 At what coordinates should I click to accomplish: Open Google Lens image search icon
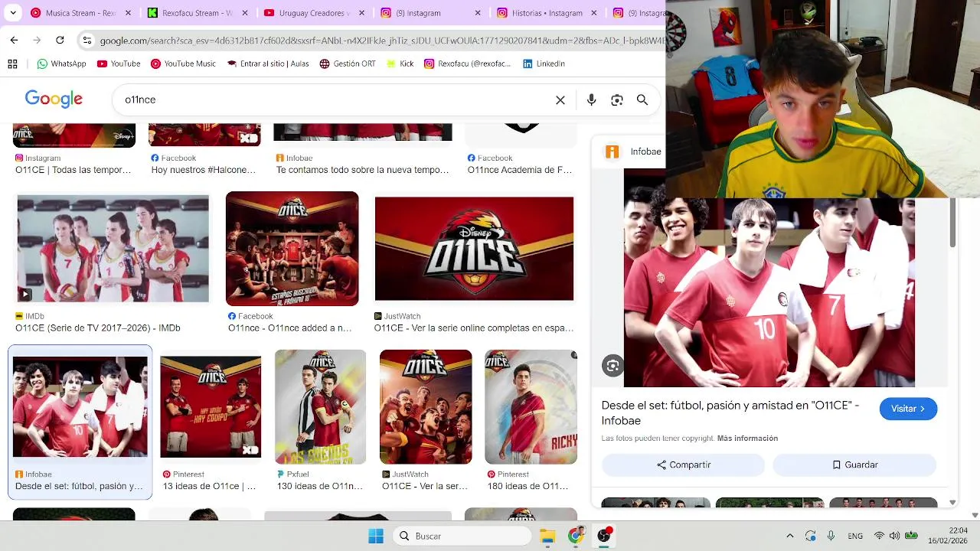pos(617,100)
